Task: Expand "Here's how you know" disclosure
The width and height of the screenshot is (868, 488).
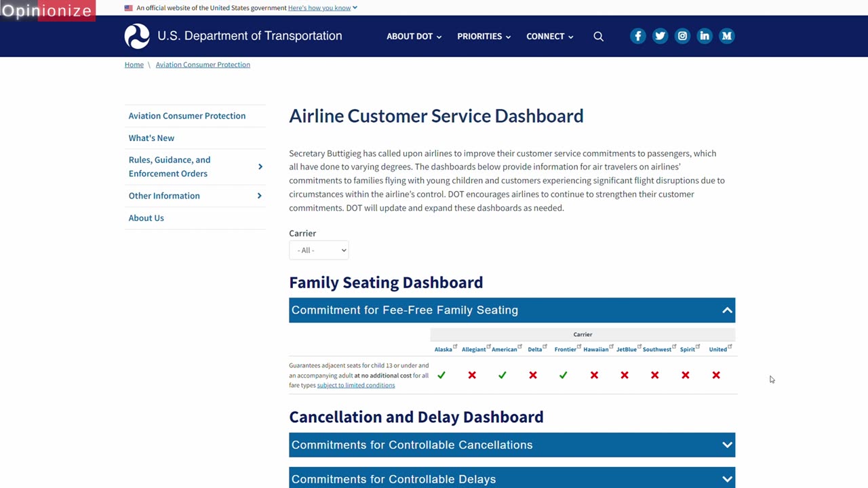Action: coord(323,8)
